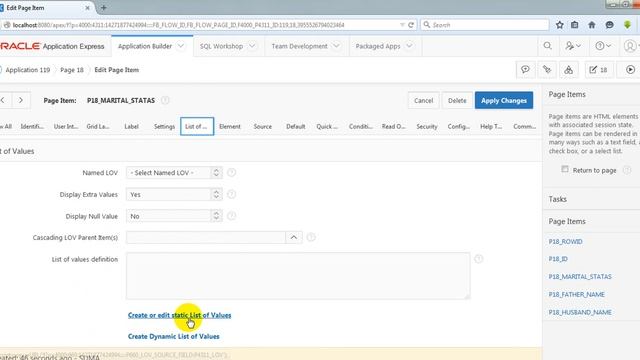Screen dimensions: 640x360
Task: Click the Edit Page 18 button
Action: pos(598,70)
